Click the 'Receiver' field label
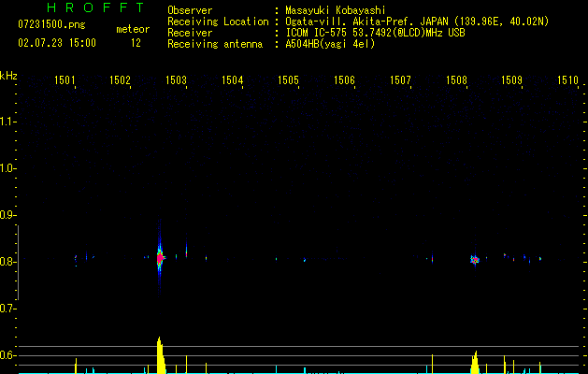The width and height of the screenshot is (588, 374). [190, 33]
